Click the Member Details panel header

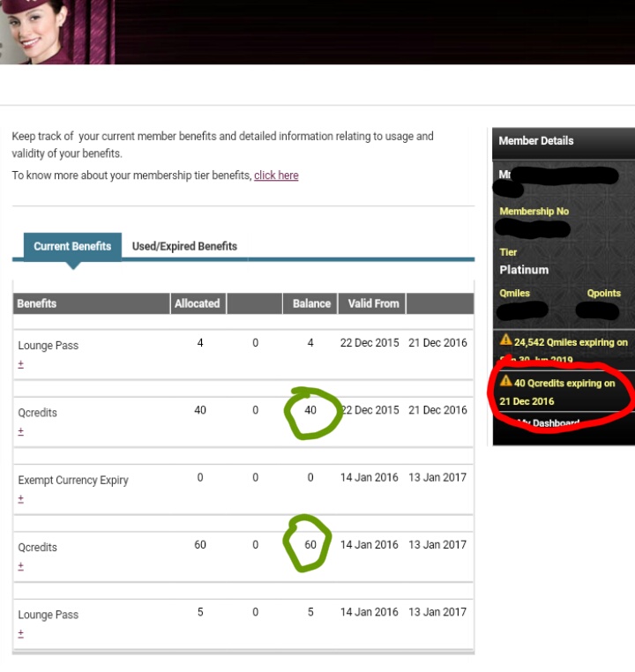(x=564, y=143)
